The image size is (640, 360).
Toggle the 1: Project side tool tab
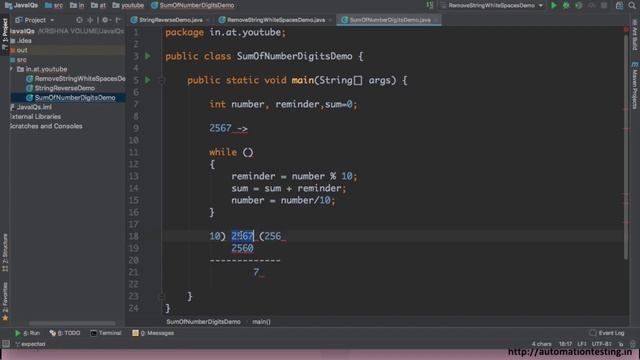click(x=5, y=35)
